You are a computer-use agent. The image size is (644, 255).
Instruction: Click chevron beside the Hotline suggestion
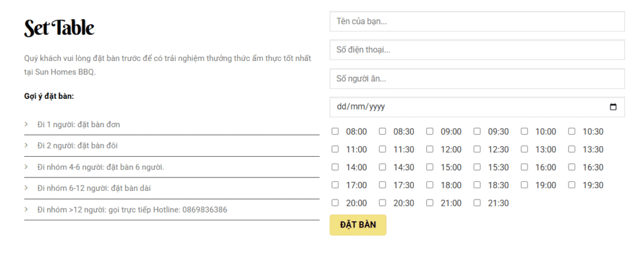tap(26, 209)
